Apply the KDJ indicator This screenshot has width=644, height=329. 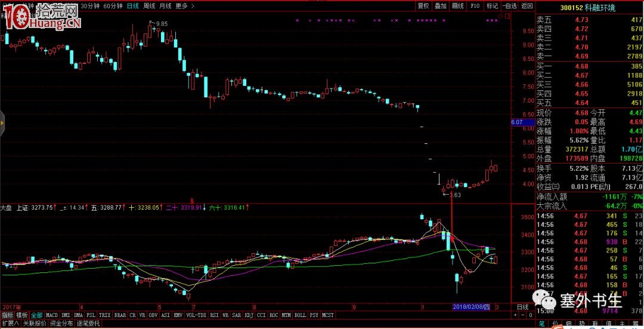click(249, 315)
